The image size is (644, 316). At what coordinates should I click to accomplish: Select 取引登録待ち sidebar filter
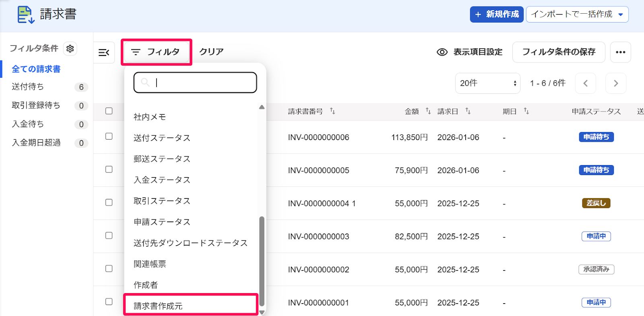point(36,105)
